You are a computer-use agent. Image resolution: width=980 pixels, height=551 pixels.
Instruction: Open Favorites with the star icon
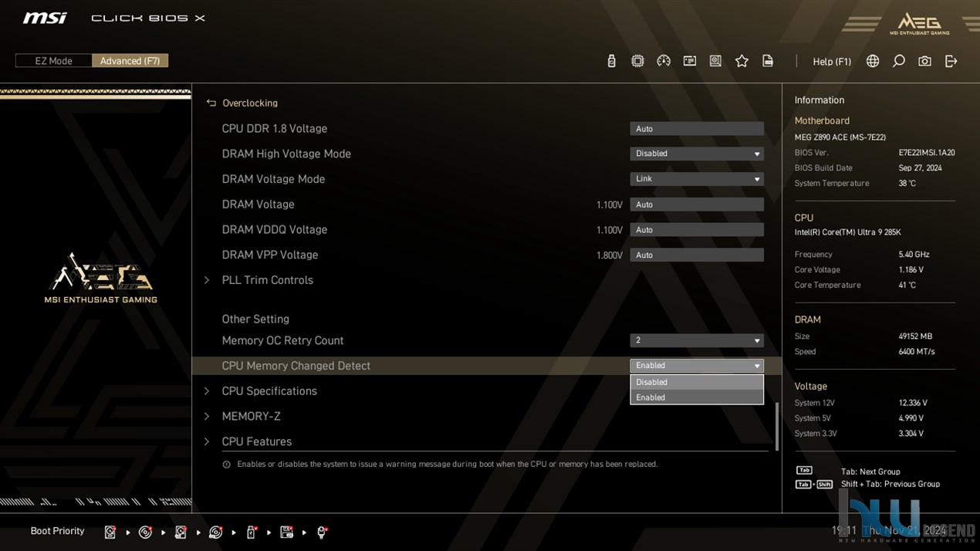coord(742,61)
